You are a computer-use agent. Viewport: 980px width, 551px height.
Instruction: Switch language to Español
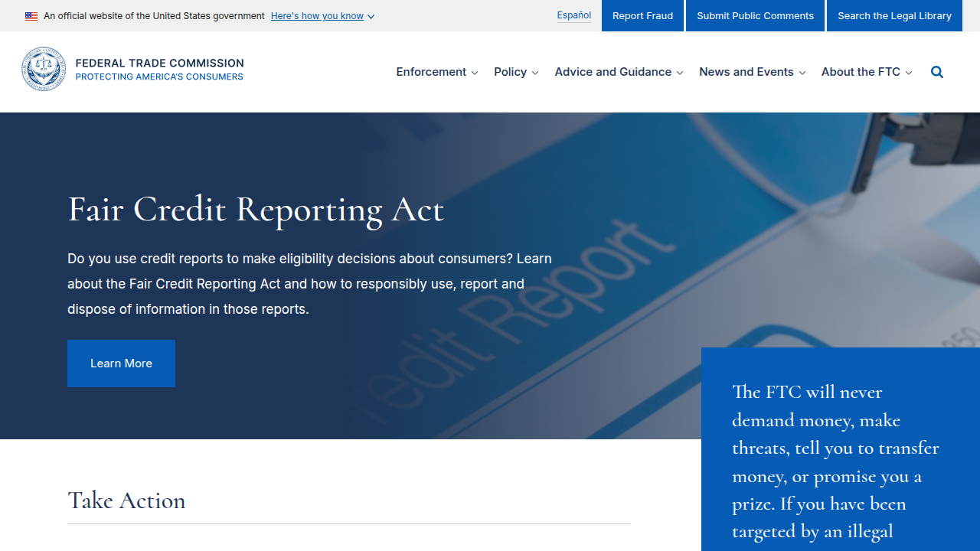[574, 15]
